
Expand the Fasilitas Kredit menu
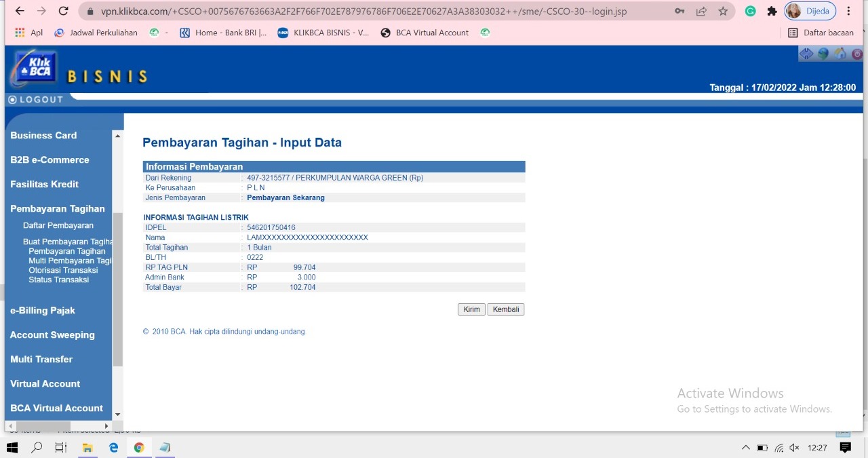coord(45,185)
